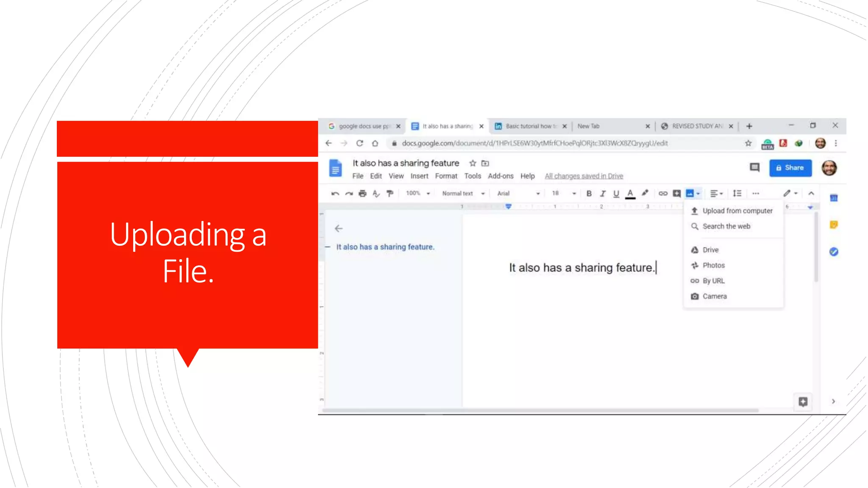Viewport: 868px width, 488px height.
Task: Open the zoom 100% dropdown
Action: click(418, 194)
